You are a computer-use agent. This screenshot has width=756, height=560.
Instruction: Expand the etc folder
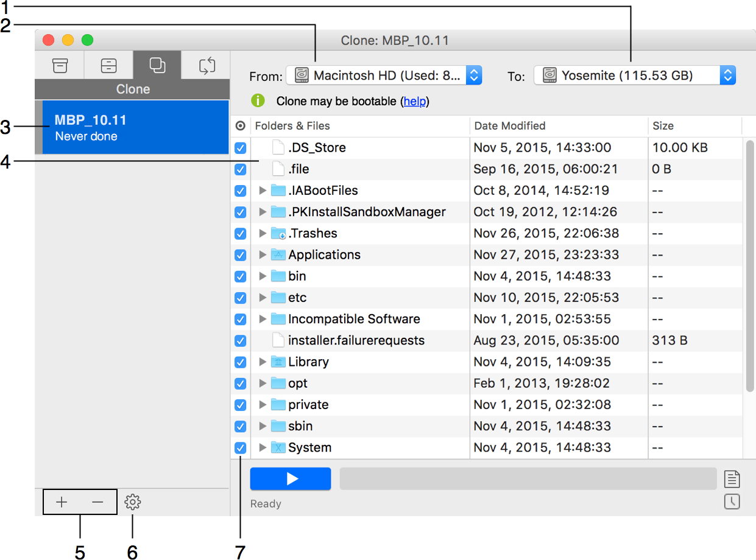[x=263, y=298]
